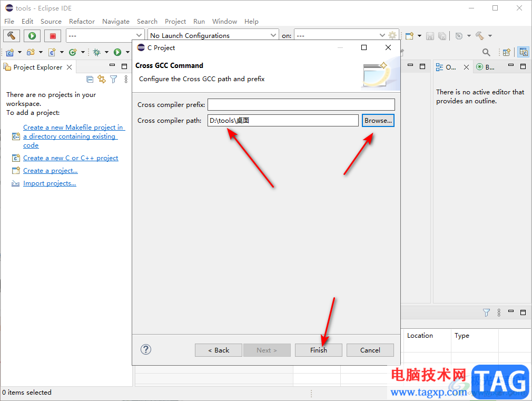Expand Run dropdown arrow in toolbar

coord(127,52)
